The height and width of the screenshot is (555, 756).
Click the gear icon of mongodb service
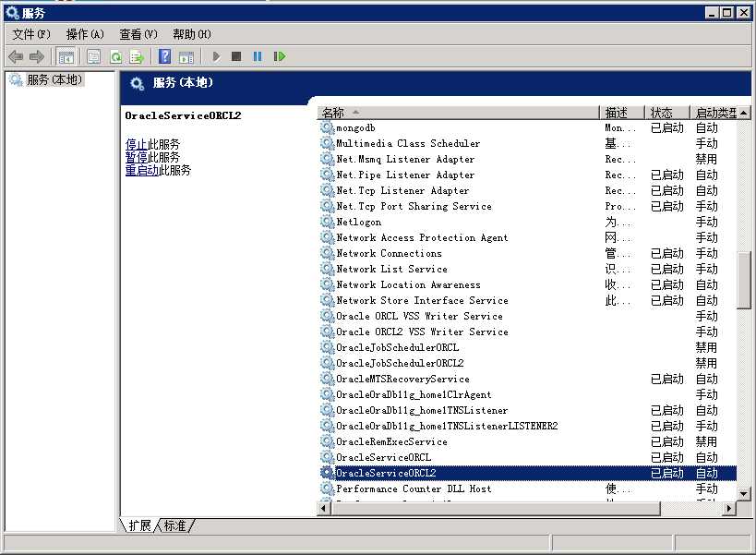[x=328, y=127]
